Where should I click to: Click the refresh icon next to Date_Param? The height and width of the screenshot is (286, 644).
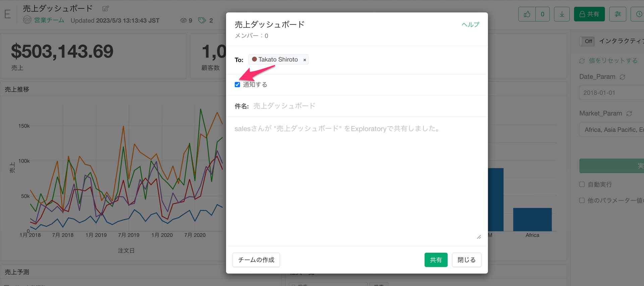point(623,77)
